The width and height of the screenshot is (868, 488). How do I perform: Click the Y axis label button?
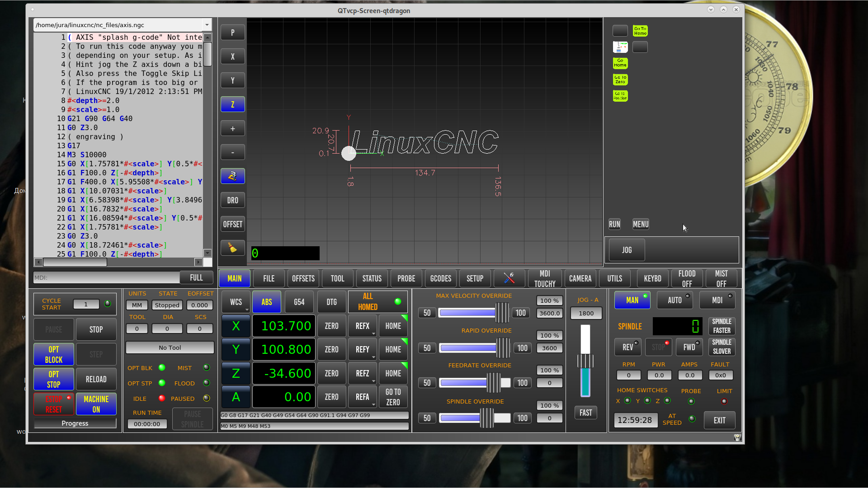click(x=236, y=350)
